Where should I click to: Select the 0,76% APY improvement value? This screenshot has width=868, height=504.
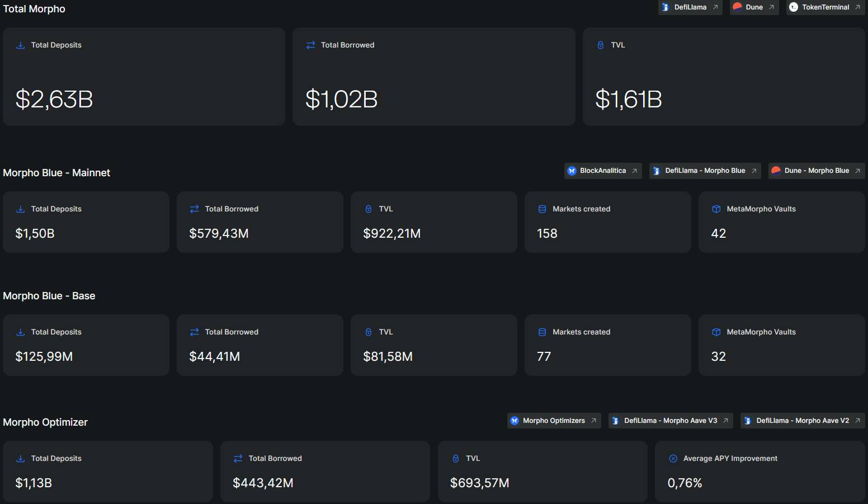pyautogui.click(x=685, y=483)
